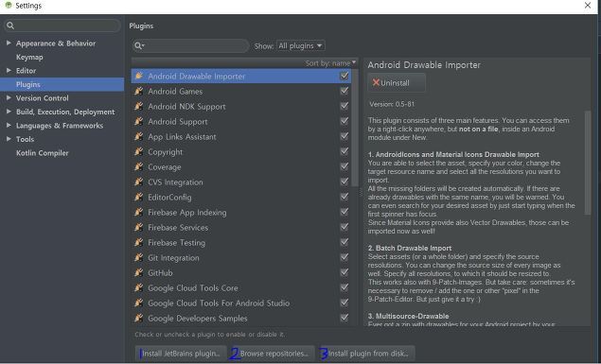The image size is (601, 364).
Task: Click the Coverage plugin icon
Action: pyautogui.click(x=139, y=166)
